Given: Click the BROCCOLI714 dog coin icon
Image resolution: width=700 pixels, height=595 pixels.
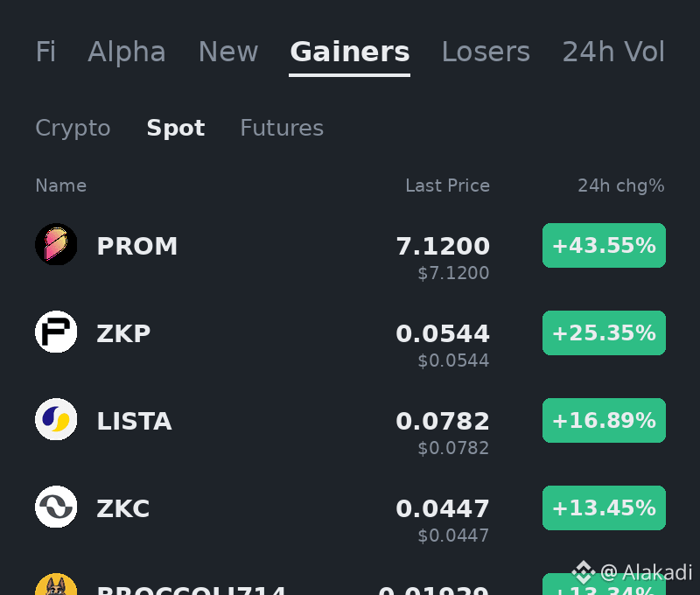Looking at the screenshot, I should [56, 584].
